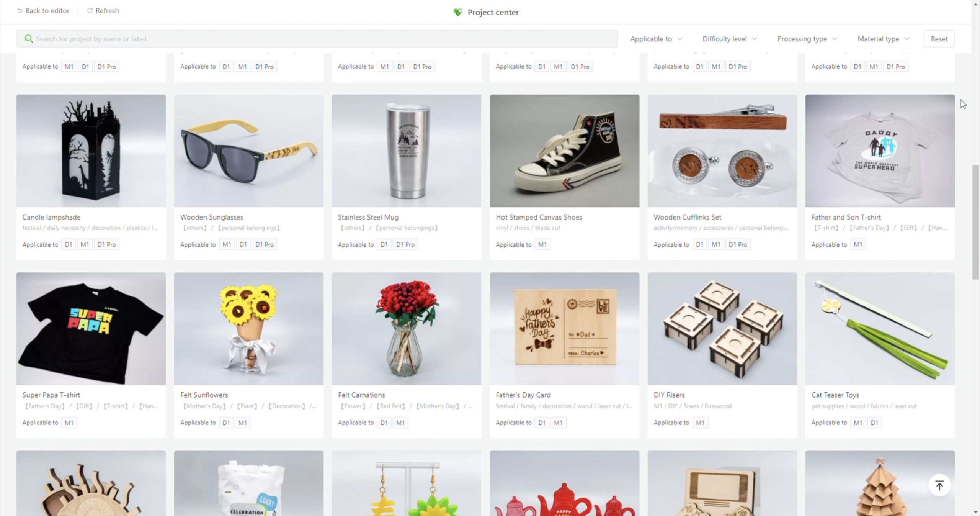980x516 pixels.
Task: Expand the Material type dropdown
Action: [883, 39]
